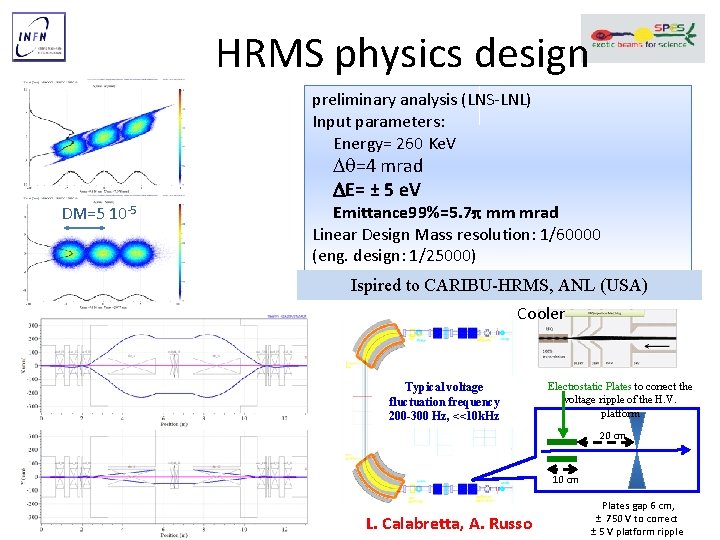Click the blue hourglass beam focus shape
This screenshot has height=540, width=720.
click(637, 450)
